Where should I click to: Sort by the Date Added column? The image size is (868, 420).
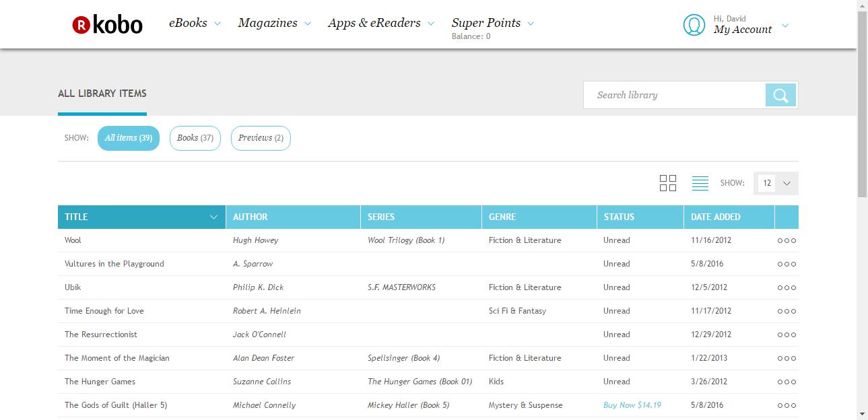pos(715,217)
